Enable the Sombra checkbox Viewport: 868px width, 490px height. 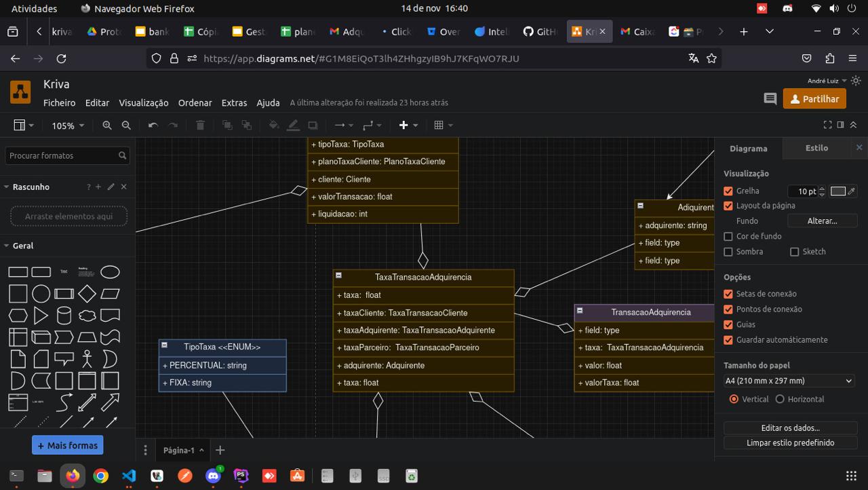click(728, 252)
